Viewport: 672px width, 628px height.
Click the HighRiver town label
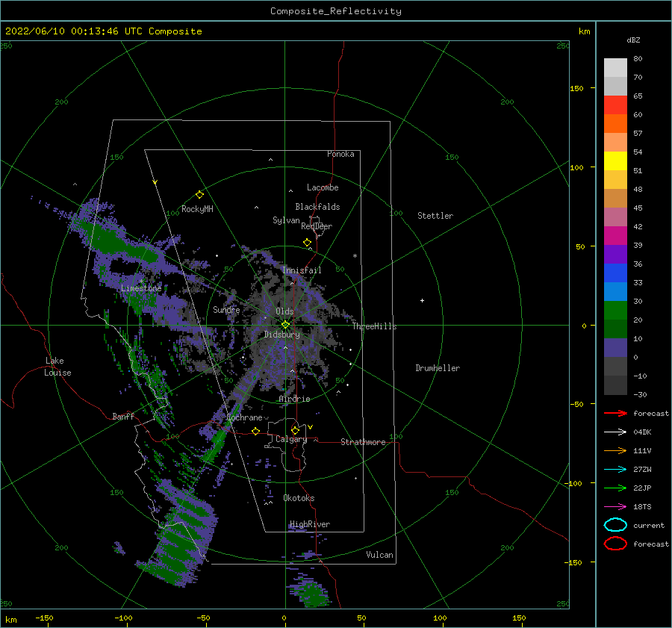coord(310,524)
